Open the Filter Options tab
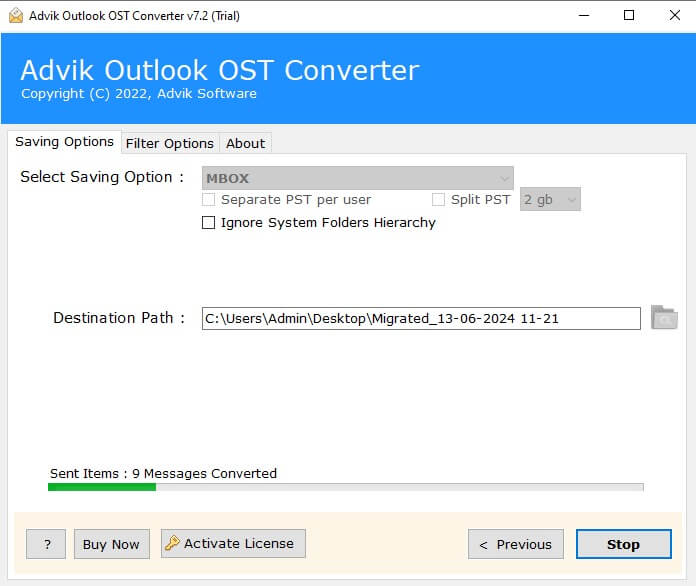The height and width of the screenshot is (586, 696). (170, 143)
